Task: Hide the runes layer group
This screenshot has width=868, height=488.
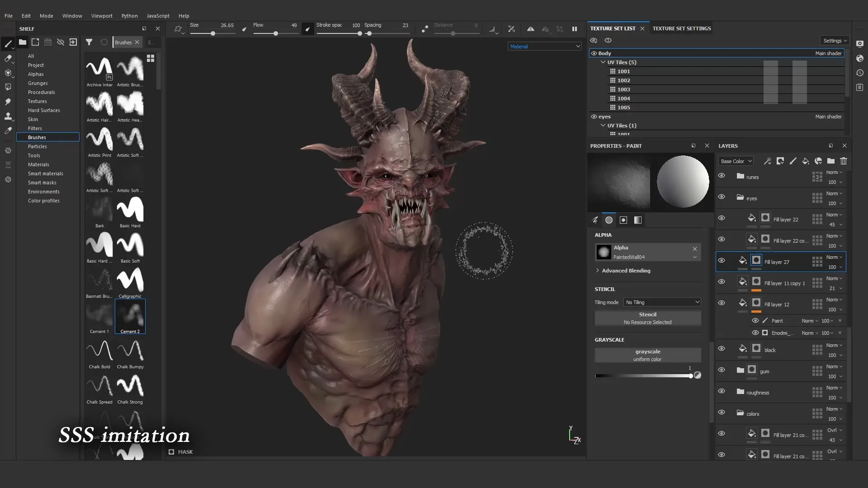Action: (722, 176)
